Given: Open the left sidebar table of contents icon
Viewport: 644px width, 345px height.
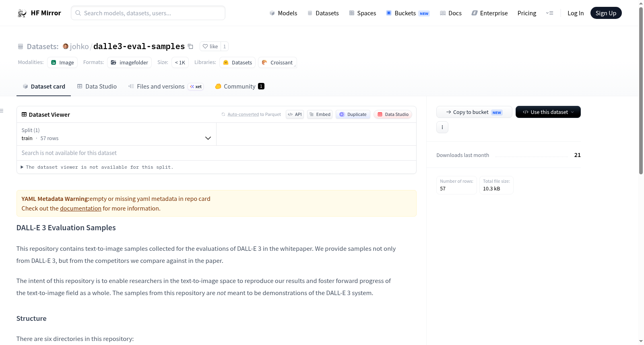Looking at the screenshot, I should pyautogui.click(x=2, y=111).
